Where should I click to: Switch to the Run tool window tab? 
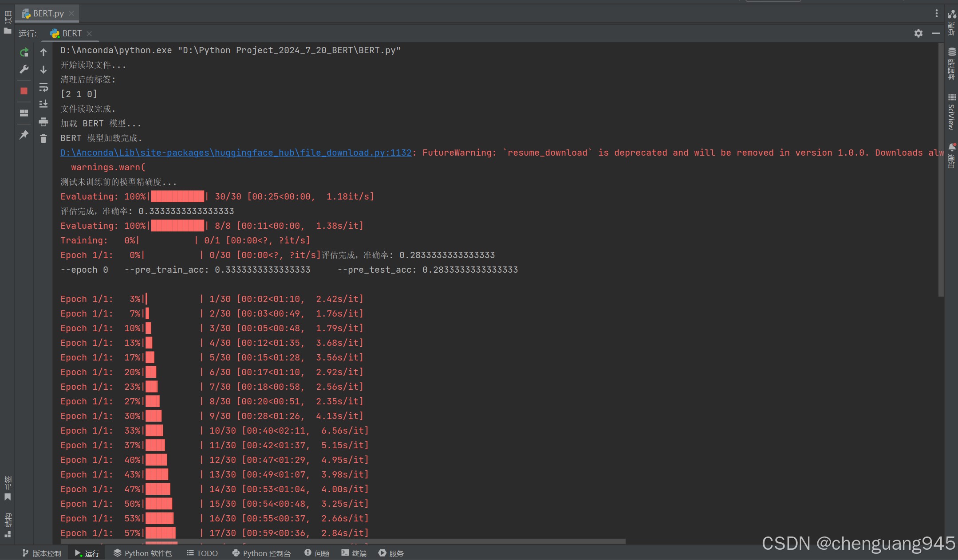87,553
